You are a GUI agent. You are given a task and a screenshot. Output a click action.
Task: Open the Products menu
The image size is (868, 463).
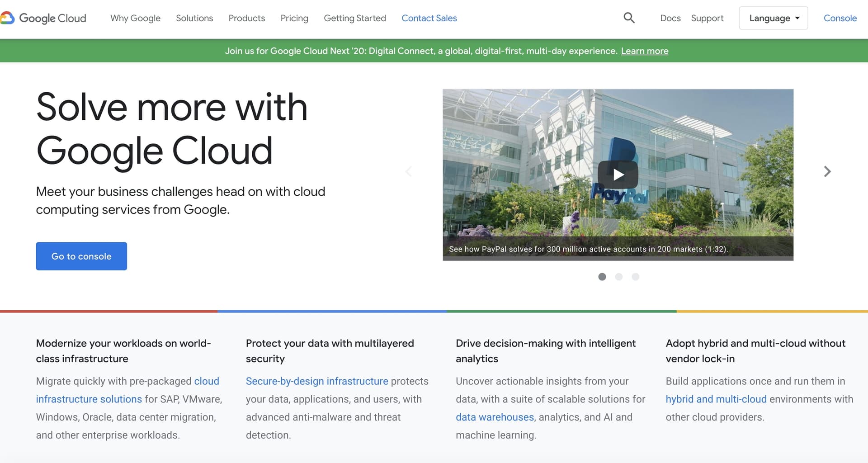coord(247,18)
